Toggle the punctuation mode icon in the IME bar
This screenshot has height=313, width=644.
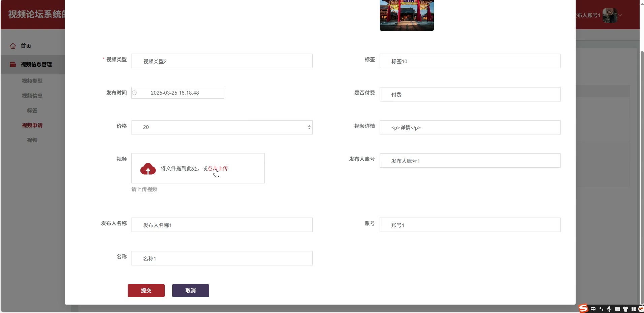pyautogui.click(x=601, y=309)
